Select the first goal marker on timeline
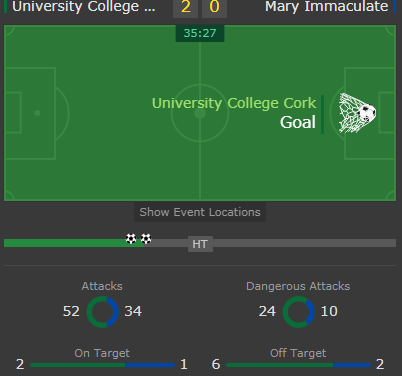Viewport: 402px width, 376px height. click(131, 239)
